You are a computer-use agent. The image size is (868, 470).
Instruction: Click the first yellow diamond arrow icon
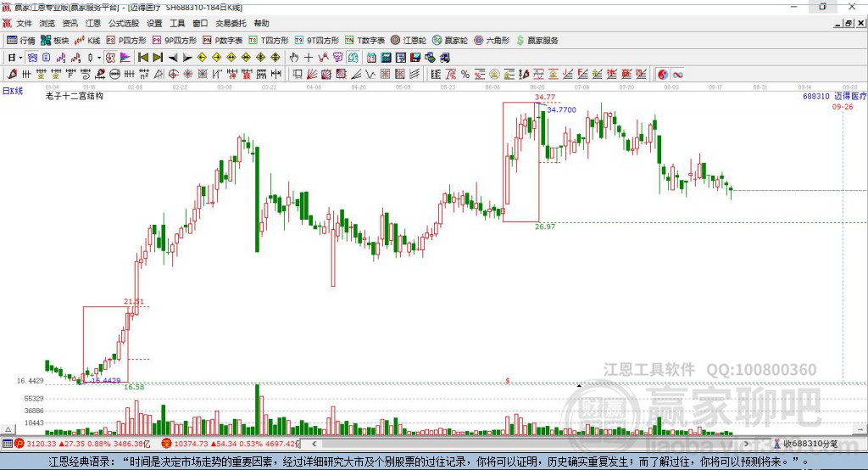click(x=202, y=58)
